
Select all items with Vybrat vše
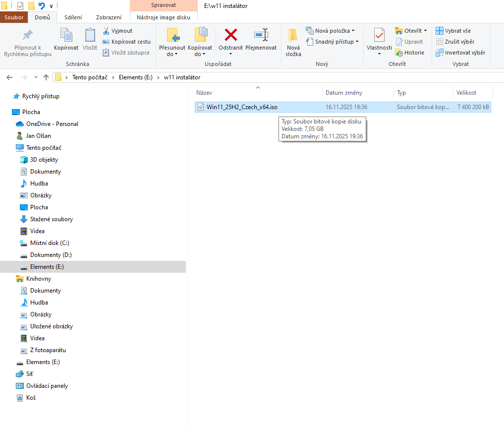pyautogui.click(x=453, y=31)
